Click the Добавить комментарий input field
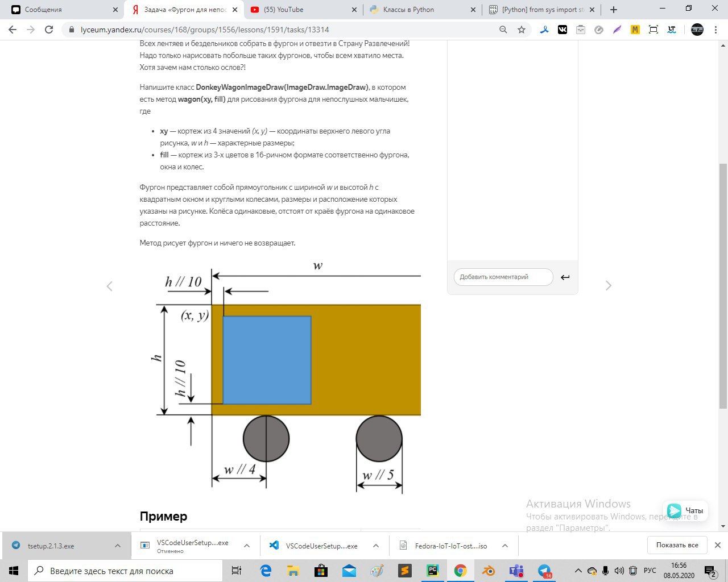 [503, 277]
